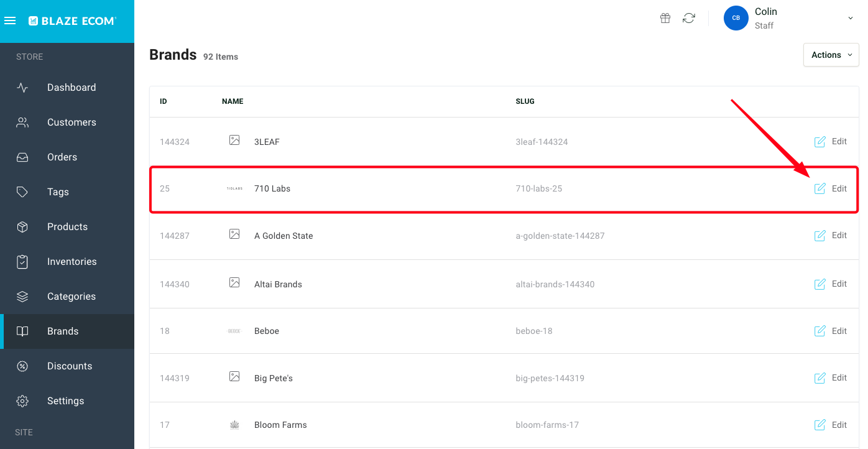Open Tags section
868x449 pixels.
67,192
